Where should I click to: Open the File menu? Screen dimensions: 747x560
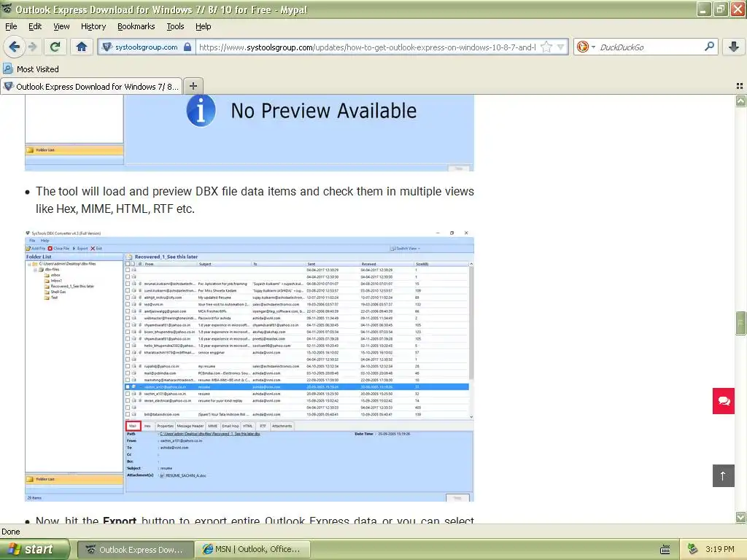point(11,26)
